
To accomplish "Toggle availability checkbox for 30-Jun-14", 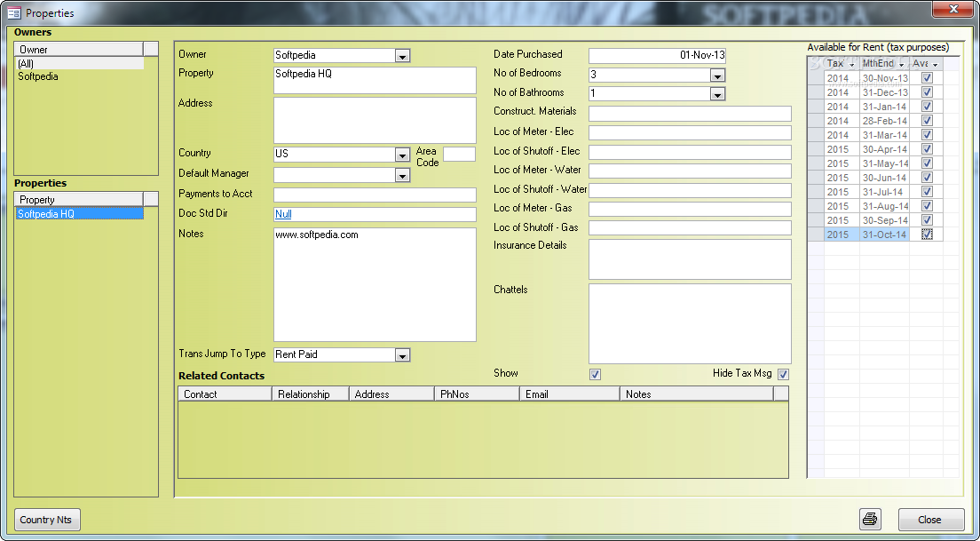I will 927,178.
